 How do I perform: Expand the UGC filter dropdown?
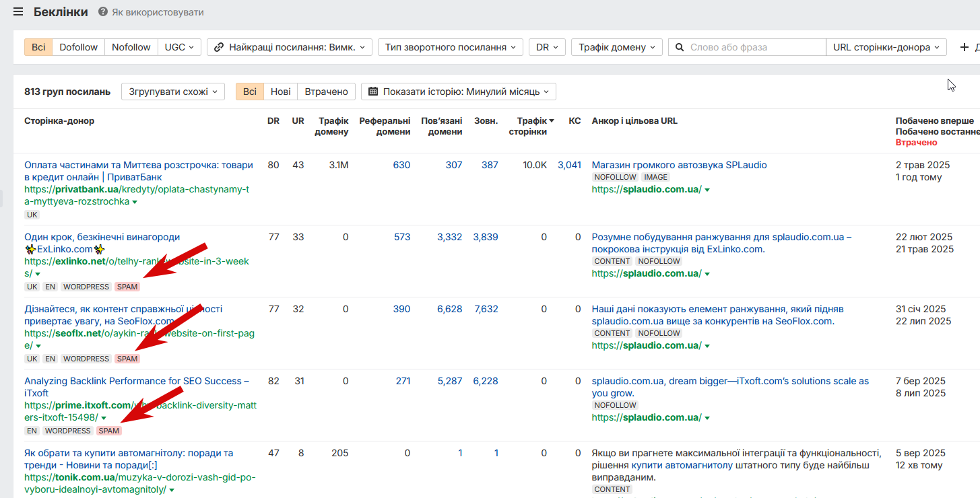(x=179, y=47)
